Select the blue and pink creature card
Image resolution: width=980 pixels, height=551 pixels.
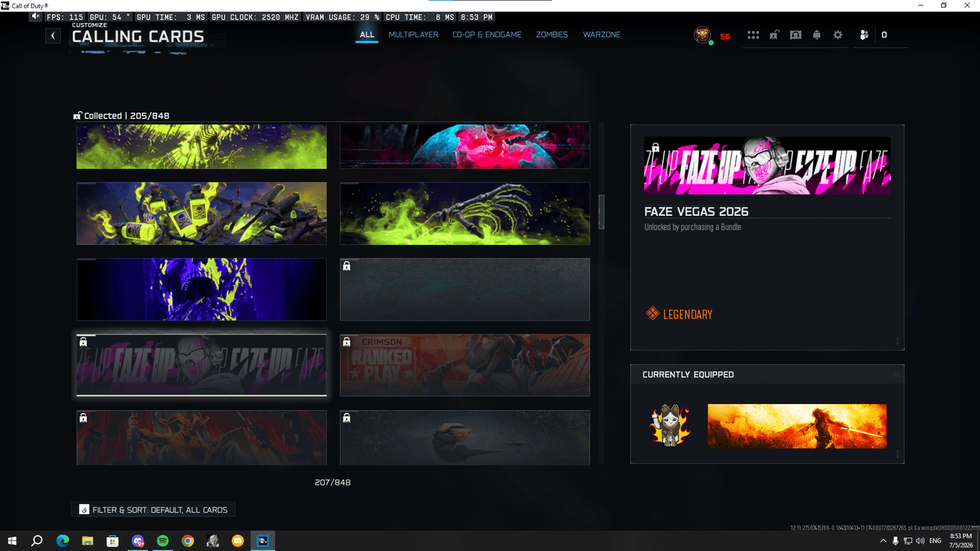pyautogui.click(x=465, y=146)
